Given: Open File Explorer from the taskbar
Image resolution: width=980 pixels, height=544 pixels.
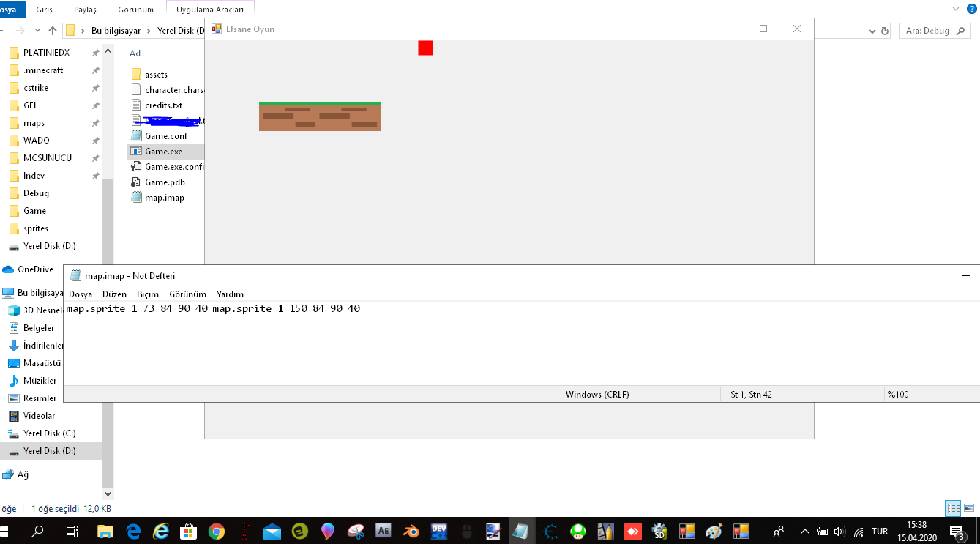Looking at the screenshot, I should (105, 532).
